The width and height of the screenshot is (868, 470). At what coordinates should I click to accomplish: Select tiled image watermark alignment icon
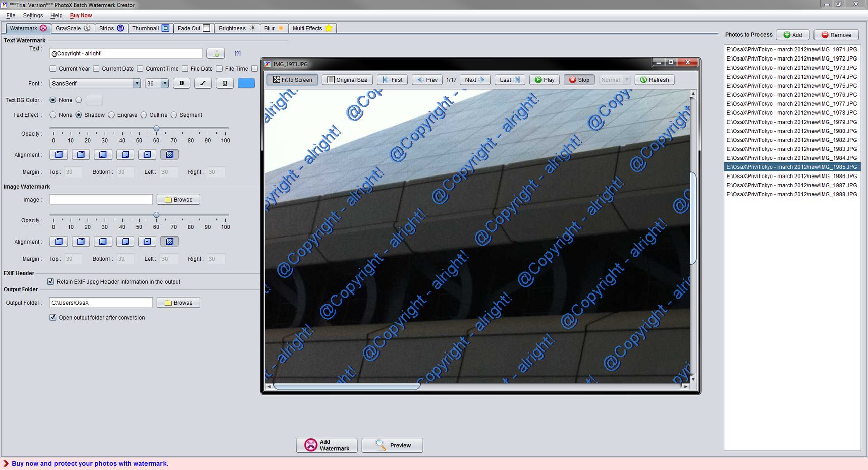click(170, 242)
